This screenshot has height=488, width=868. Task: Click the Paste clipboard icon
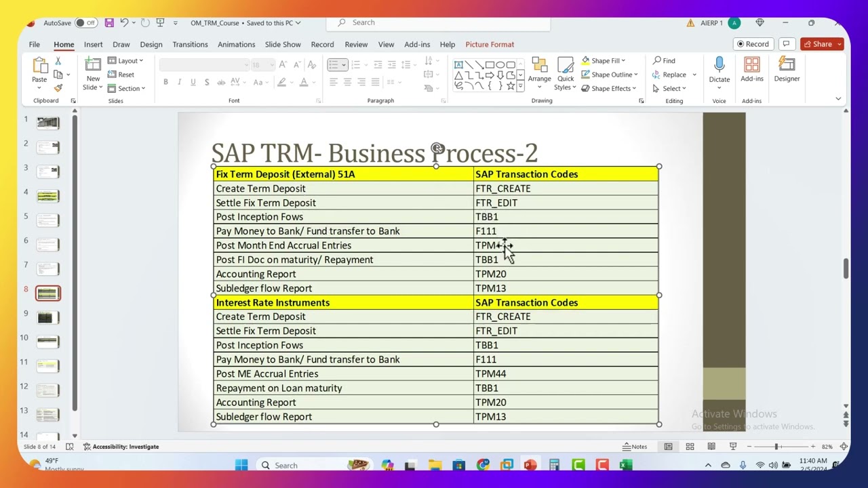(x=39, y=65)
